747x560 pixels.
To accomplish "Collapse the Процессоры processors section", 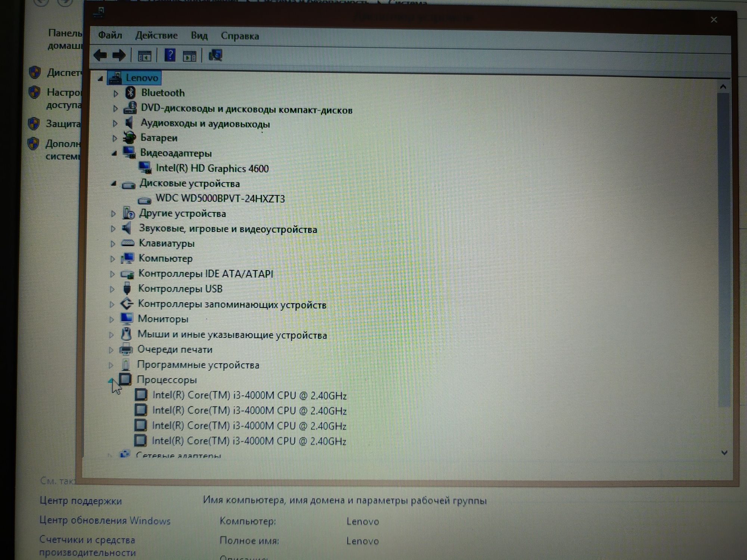I will click(112, 379).
